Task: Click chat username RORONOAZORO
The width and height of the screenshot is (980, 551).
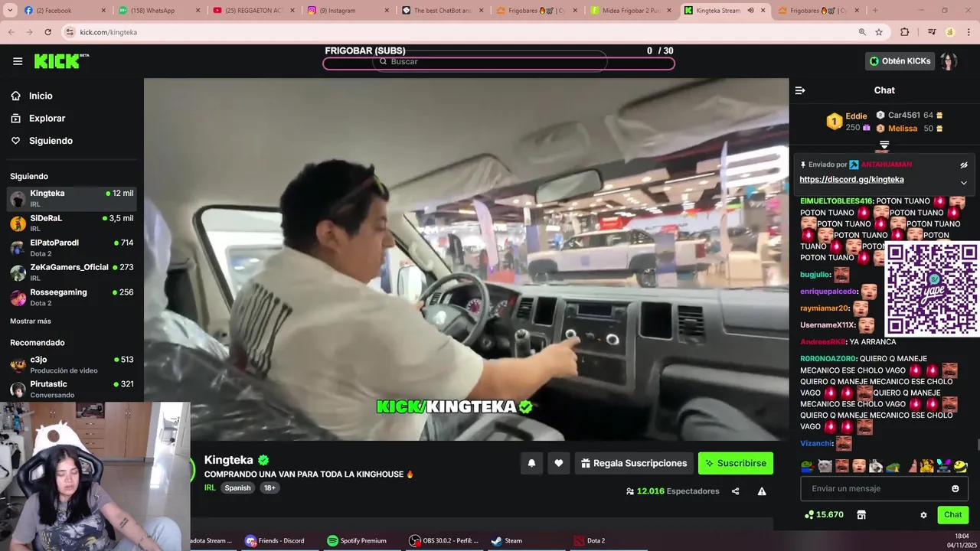Action: coord(828,359)
